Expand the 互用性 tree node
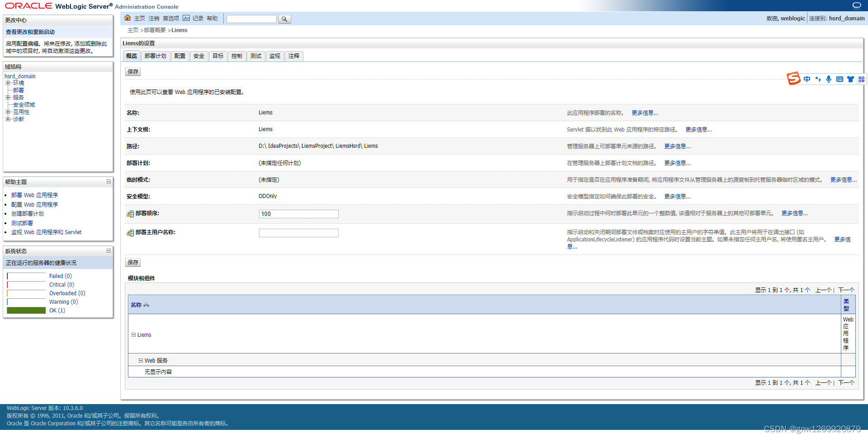The width and height of the screenshot is (868, 438). 8,112
